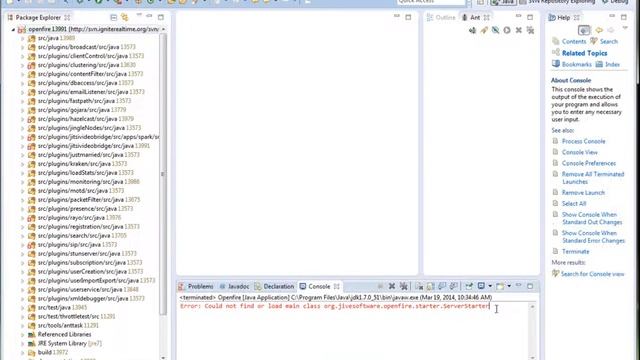The height and width of the screenshot is (360, 640).
Task: Click Clear Console icon
Action: [x=419, y=286]
